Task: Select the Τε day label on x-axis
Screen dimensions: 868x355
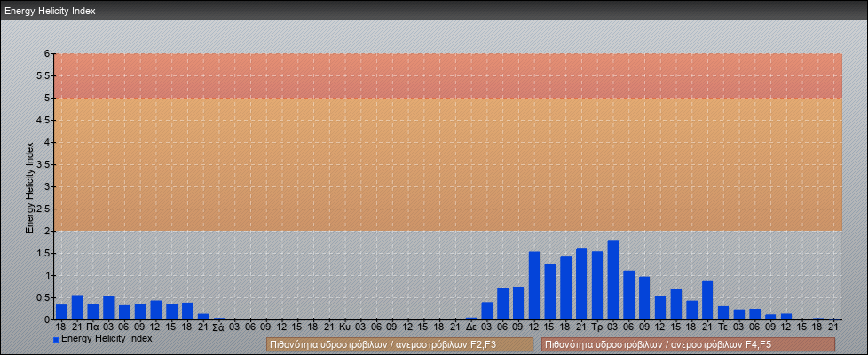Action: [x=723, y=327]
